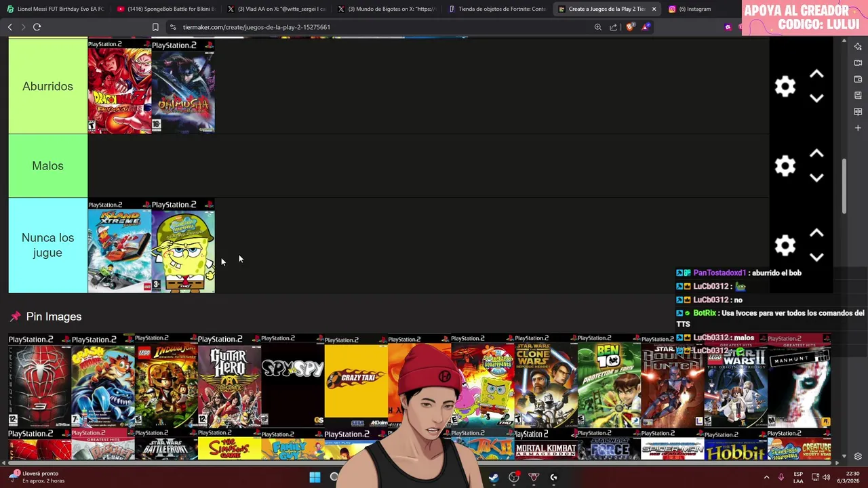Image resolution: width=868 pixels, height=488 pixels.
Task: Reload the tiermaker page
Action: point(37,27)
